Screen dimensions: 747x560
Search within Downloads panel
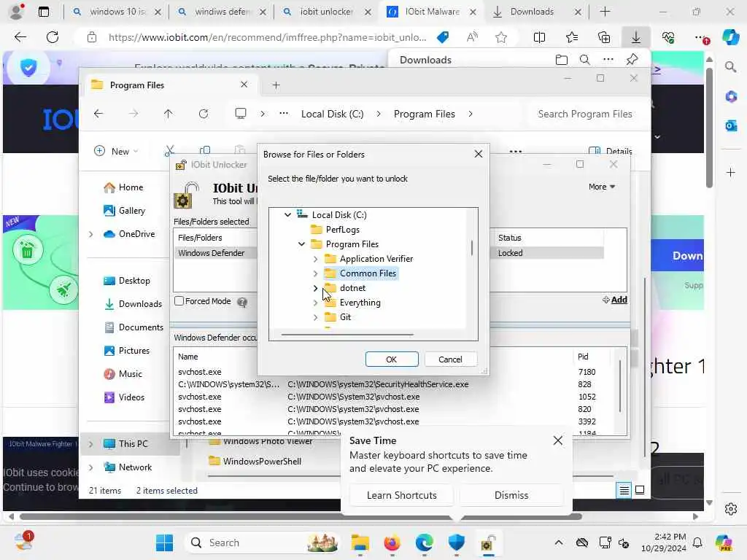tap(584, 60)
